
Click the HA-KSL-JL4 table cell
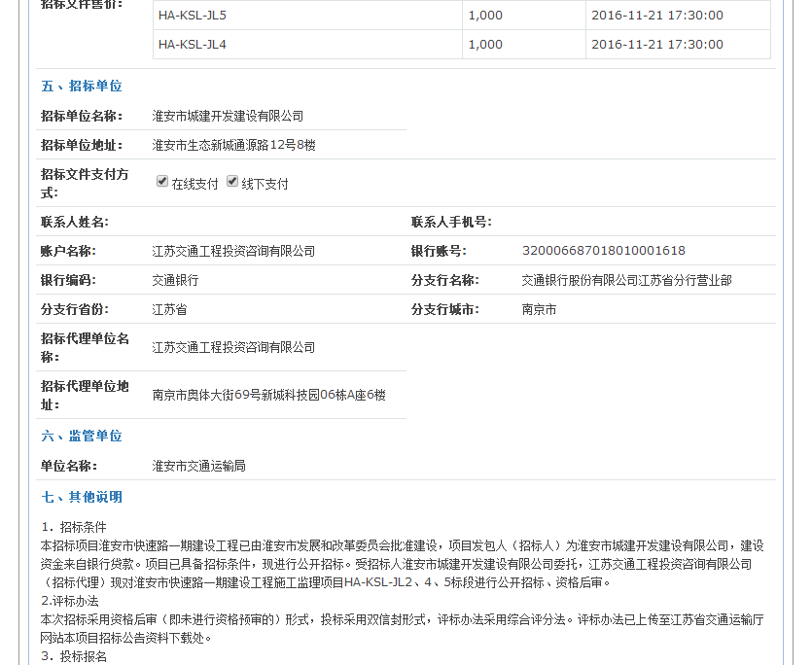(x=193, y=45)
